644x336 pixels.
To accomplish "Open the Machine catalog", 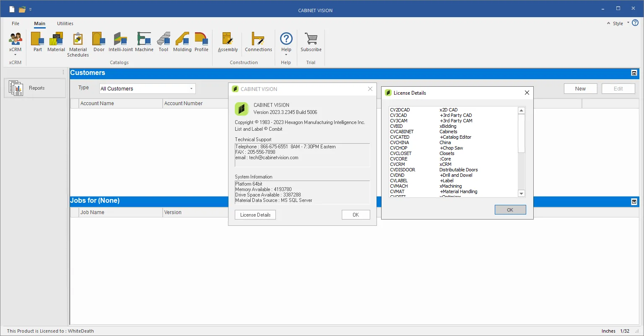I will [144, 42].
